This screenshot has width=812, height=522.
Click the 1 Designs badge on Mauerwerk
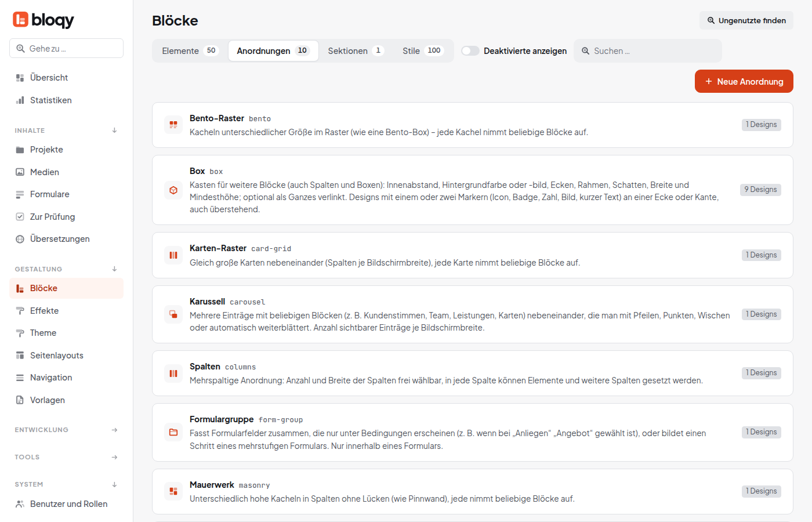[762, 491]
